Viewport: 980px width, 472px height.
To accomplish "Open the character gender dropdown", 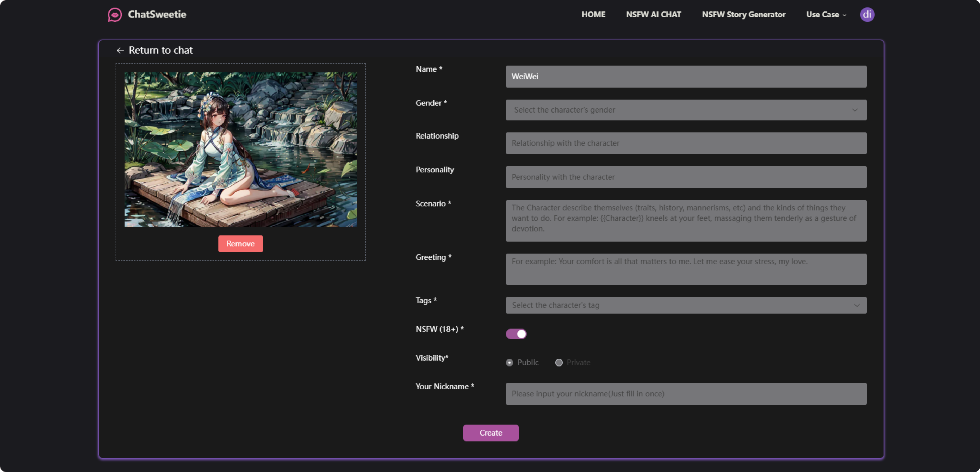I will [686, 110].
